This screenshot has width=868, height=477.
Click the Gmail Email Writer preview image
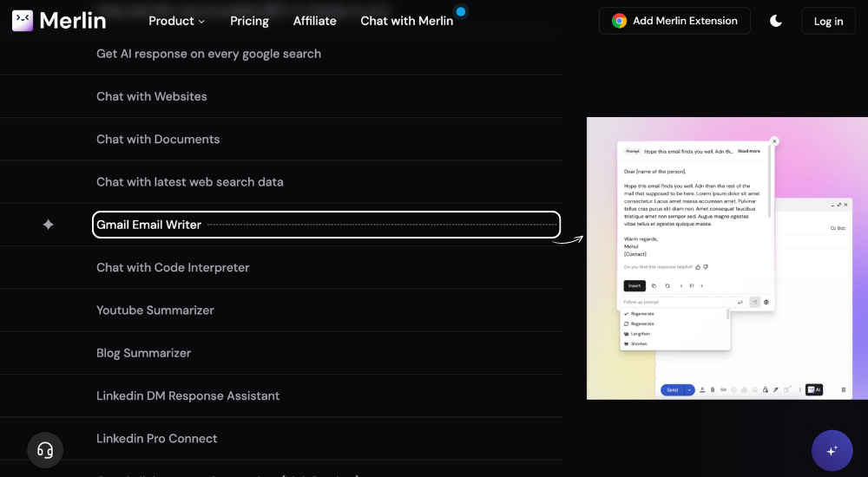tap(727, 258)
